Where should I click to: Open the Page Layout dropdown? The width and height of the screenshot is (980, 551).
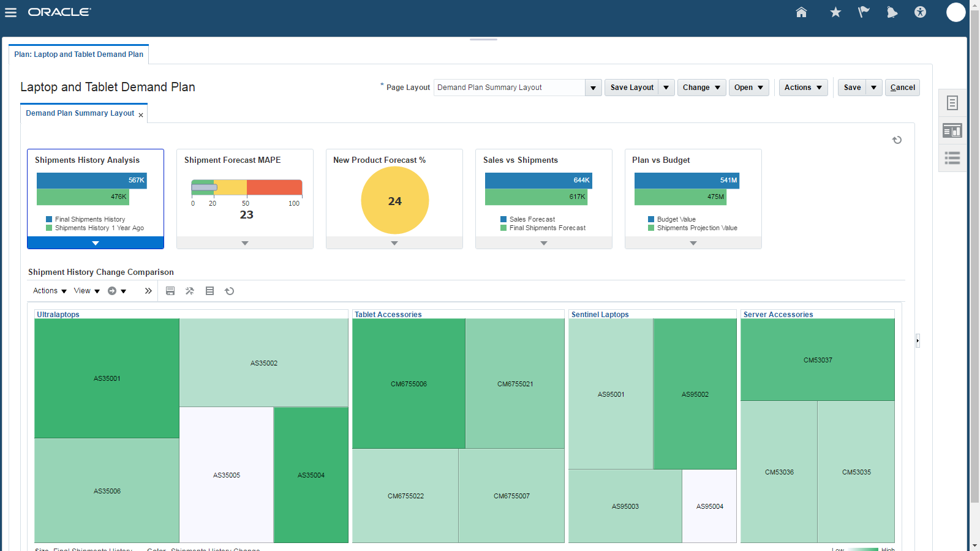(592, 88)
